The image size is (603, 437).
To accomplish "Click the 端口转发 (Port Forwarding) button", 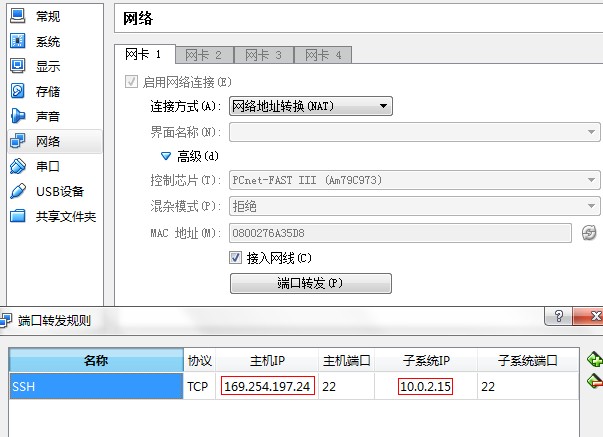I will tap(310, 283).
